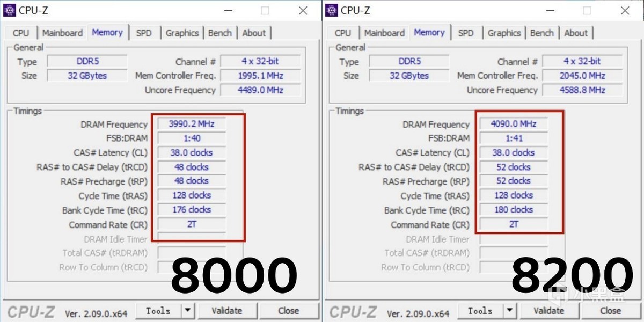
Task: Click DRAM Frequency value 4090.0 MHz
Action: (x=514, y=124)
